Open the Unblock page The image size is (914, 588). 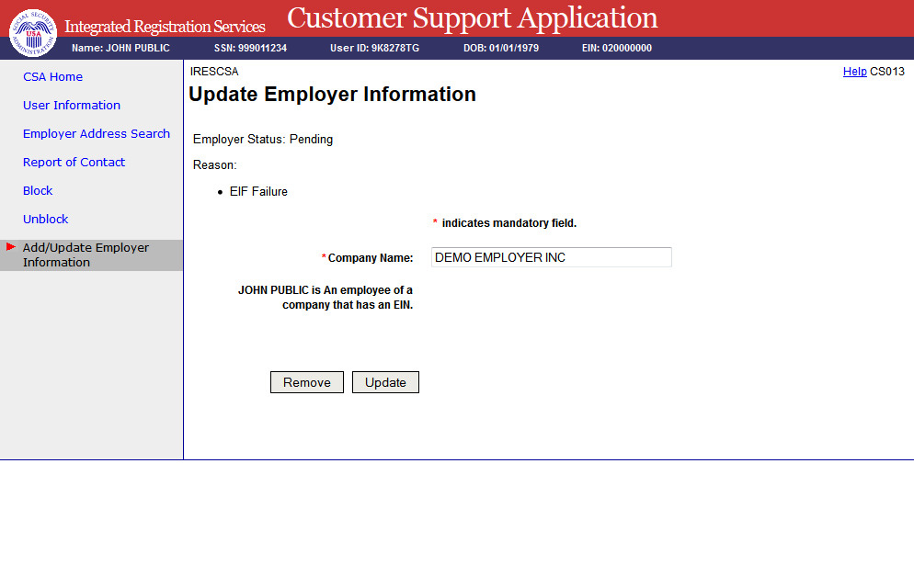point(45,220)
